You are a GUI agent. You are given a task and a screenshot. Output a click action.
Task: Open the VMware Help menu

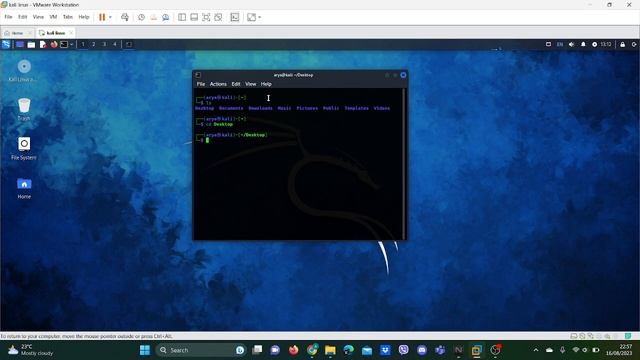coord(84,17)
